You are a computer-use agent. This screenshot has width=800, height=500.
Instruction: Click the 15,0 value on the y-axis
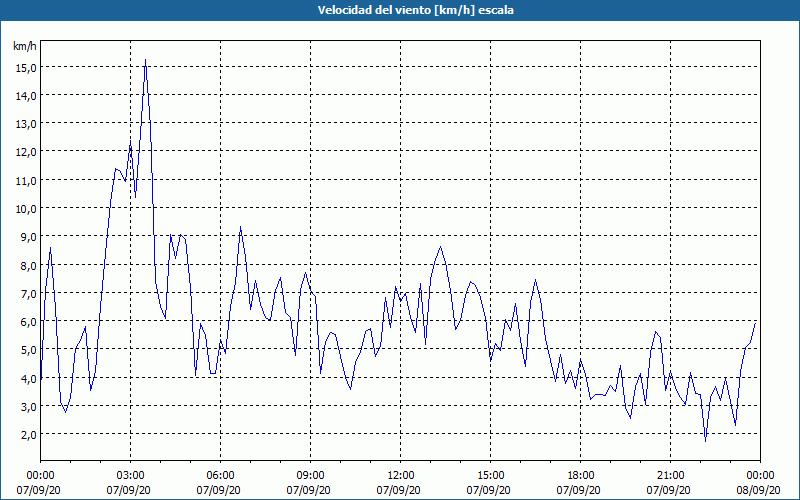26,67
